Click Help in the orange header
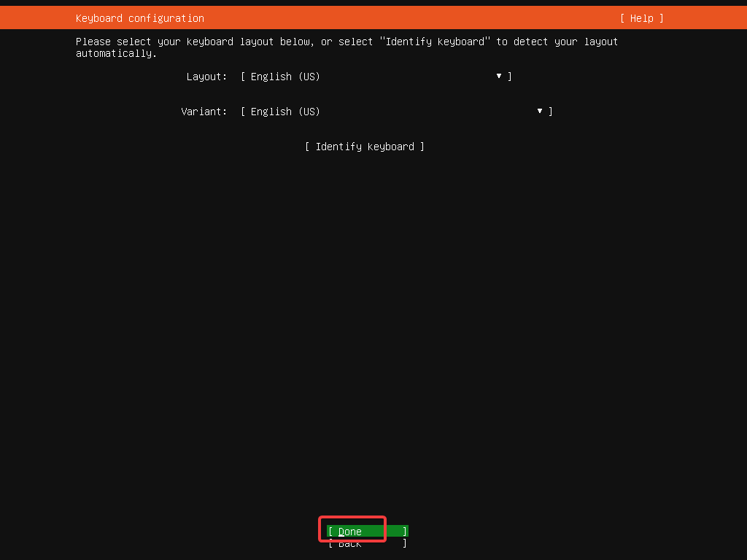The height and width of the screenshot is (560, 747). [x=640, y=17]
